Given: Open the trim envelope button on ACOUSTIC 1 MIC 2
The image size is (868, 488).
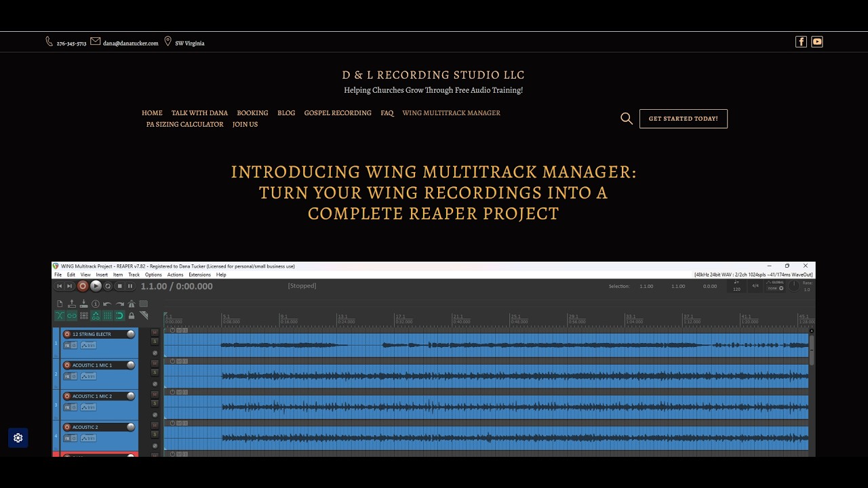Looking at the screenshot, I should [88, 407].
